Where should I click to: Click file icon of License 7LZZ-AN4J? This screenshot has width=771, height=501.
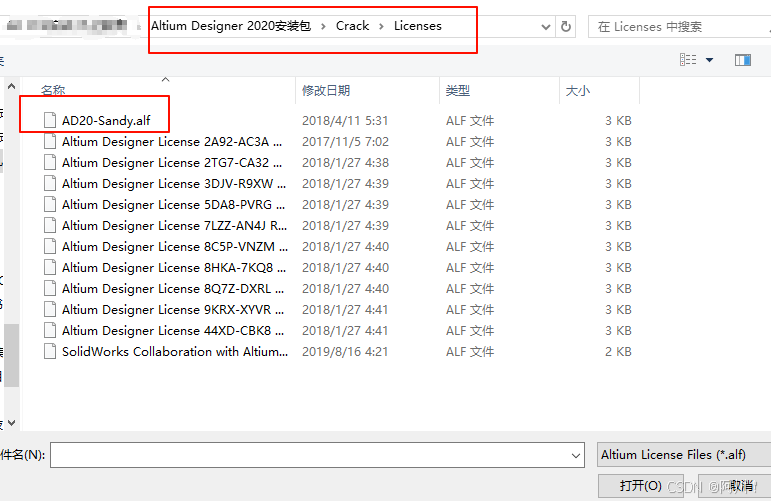point(50,226)
